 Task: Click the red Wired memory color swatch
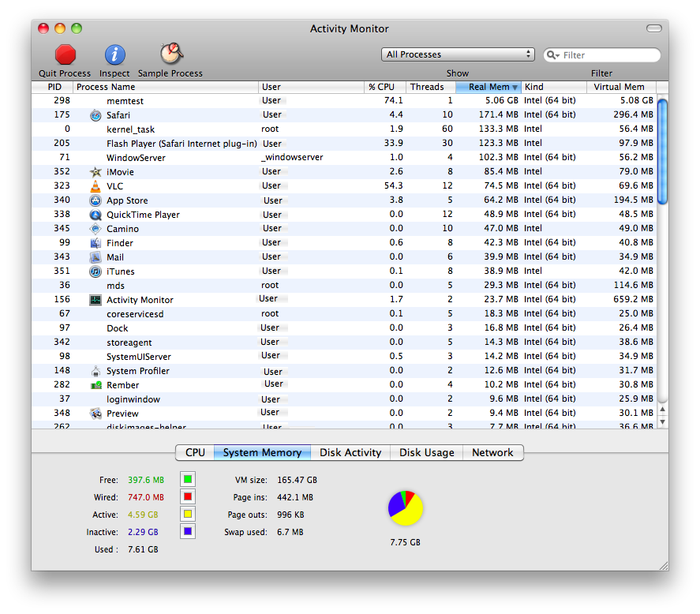point(188,496)
